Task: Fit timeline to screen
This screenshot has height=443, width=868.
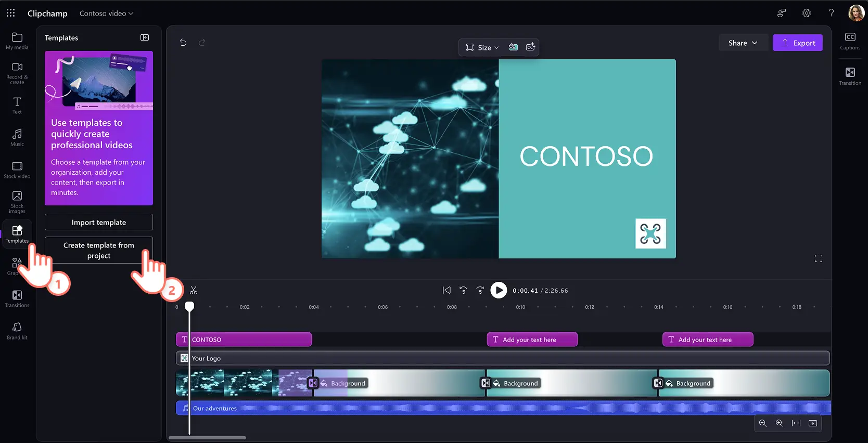Action: pyautogui.click(x=796, y=423)
